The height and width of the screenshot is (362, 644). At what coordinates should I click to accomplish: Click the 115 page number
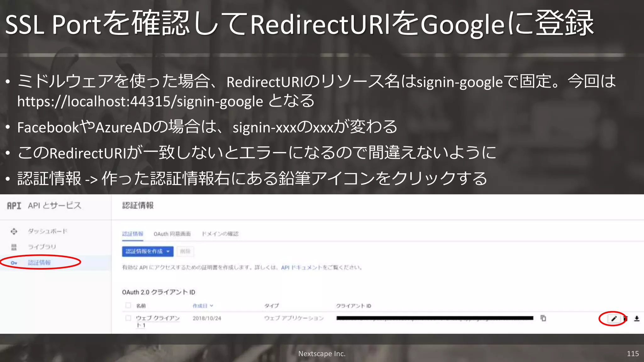tap(633, 354)
